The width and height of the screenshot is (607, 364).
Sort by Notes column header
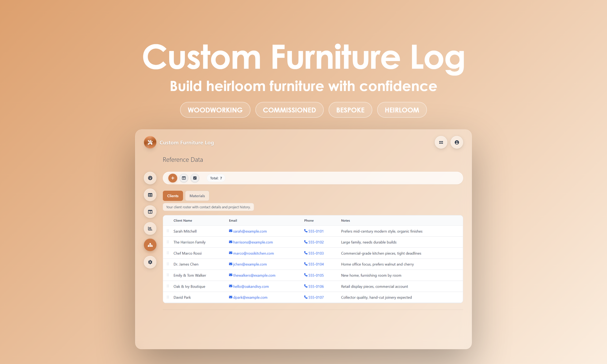[x=345, y=220]
